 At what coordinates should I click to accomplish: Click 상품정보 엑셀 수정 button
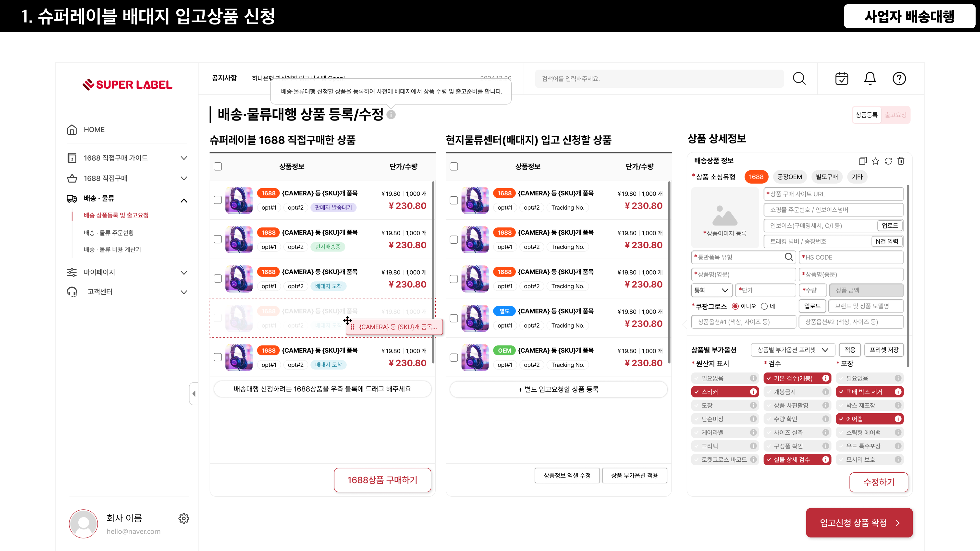coord(567,475)
